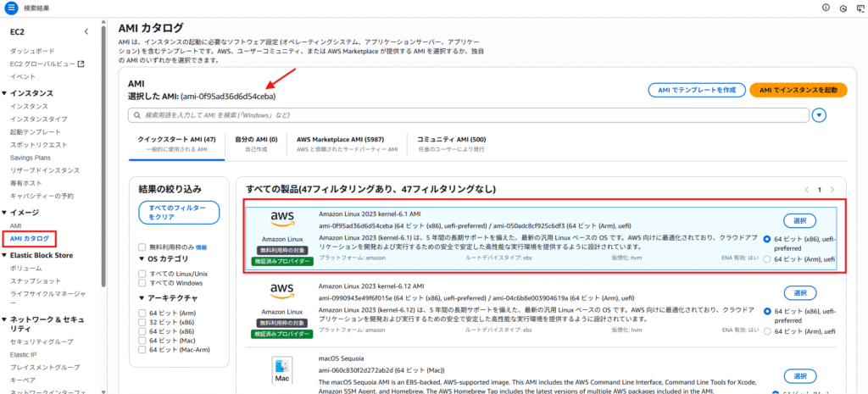Open イベント in the sidebar
This screenshot has width=868, height=394.
tap(23, 76)
